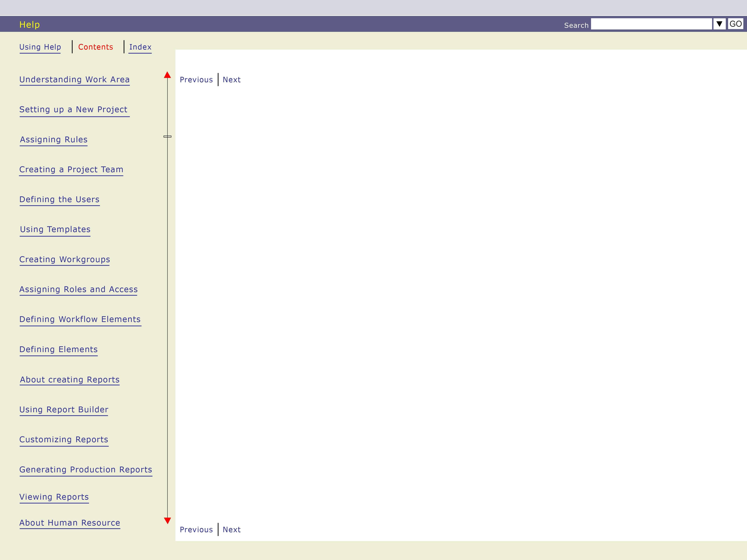Open Creating Workgroups topic

click(64, 260)
